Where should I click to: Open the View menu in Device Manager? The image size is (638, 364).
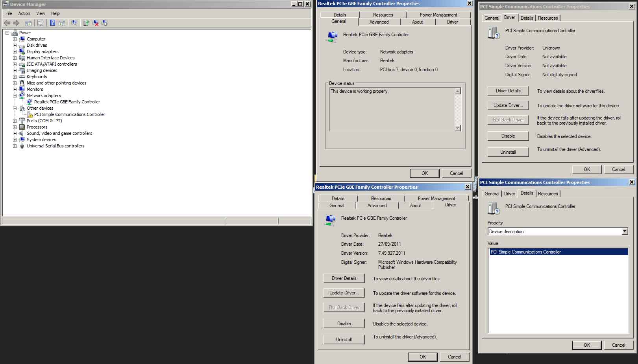41,13
